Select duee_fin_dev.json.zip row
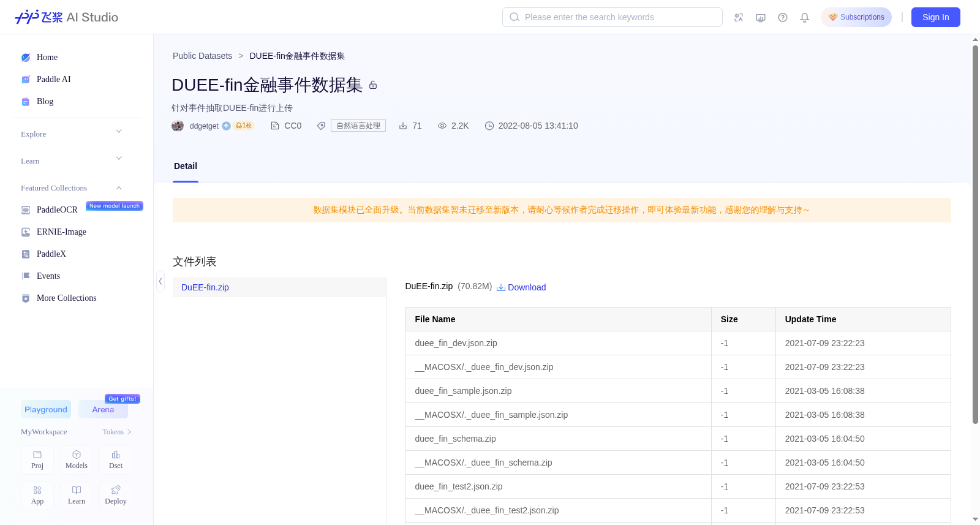 [678, 343]
